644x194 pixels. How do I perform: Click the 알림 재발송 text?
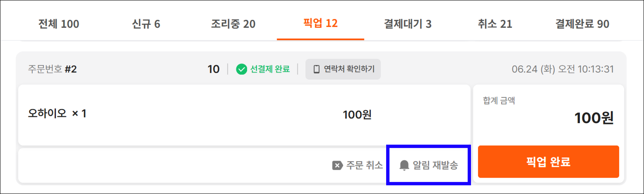click(435, 165)
